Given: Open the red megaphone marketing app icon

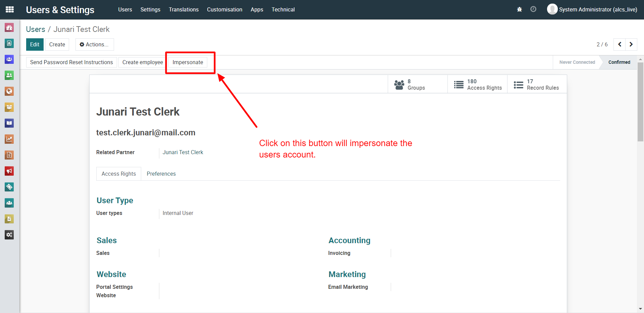Looking at the screenshot, I should pos(9,171).
